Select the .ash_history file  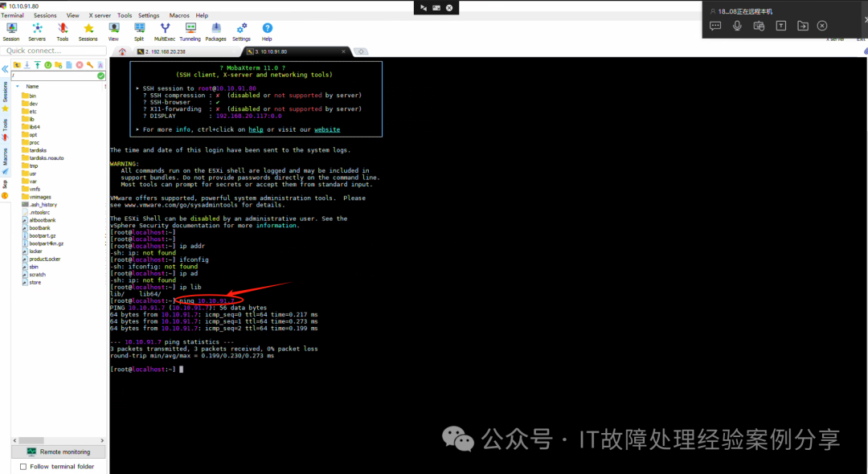(x=39, y=204)
